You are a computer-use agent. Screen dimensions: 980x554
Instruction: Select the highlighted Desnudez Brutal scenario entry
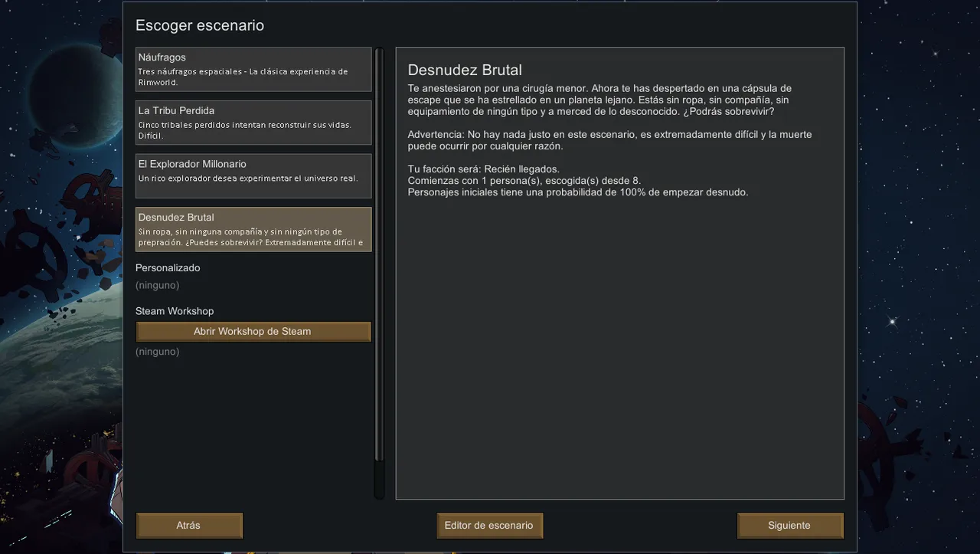point(253,229)
